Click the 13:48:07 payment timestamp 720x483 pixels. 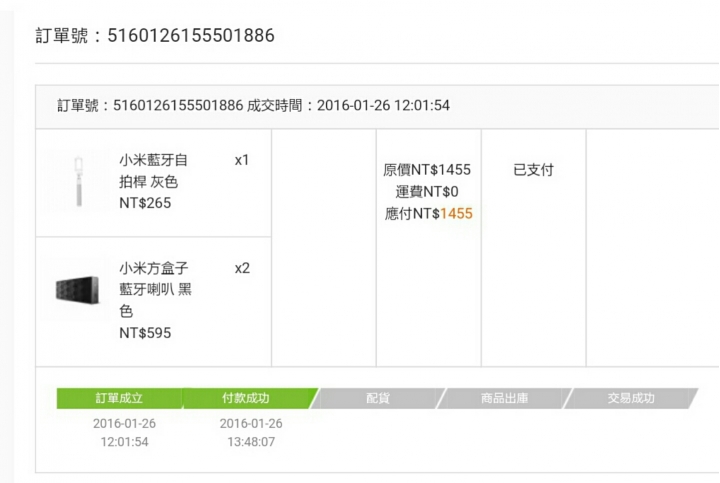point(251,442)
